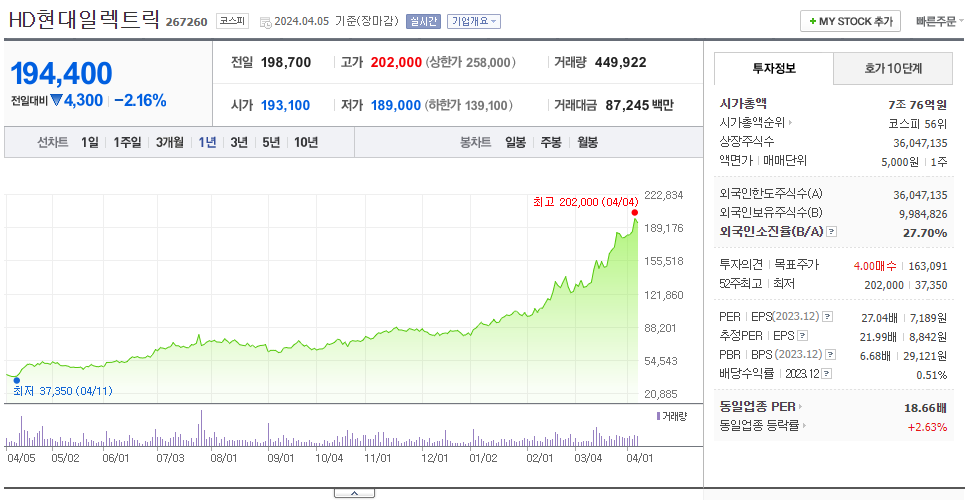The width and height of the screenshot is (968, 500).
Task: Click the 동일업종 PER value 18.66배
Action: coord(925,407)
